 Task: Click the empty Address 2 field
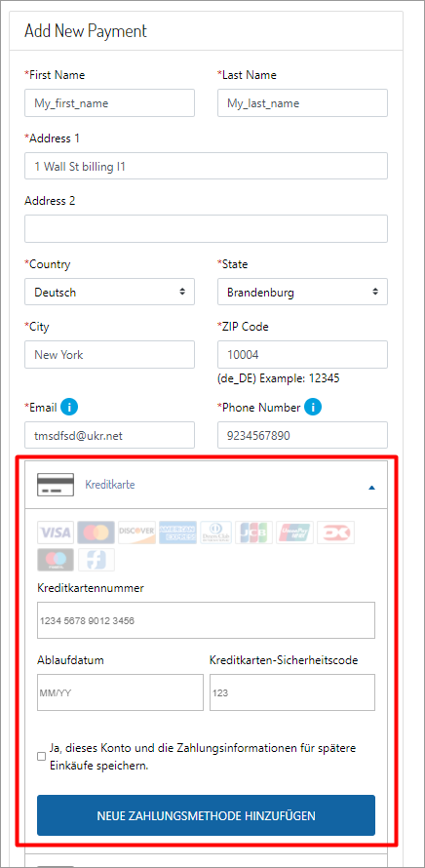tap(206, 228)
